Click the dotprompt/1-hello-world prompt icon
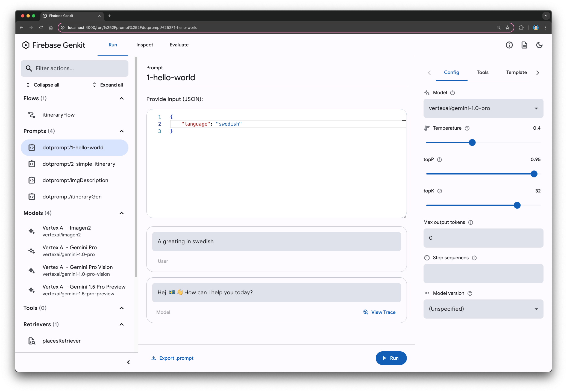567x392 pixels. click(x=32, y=147)
